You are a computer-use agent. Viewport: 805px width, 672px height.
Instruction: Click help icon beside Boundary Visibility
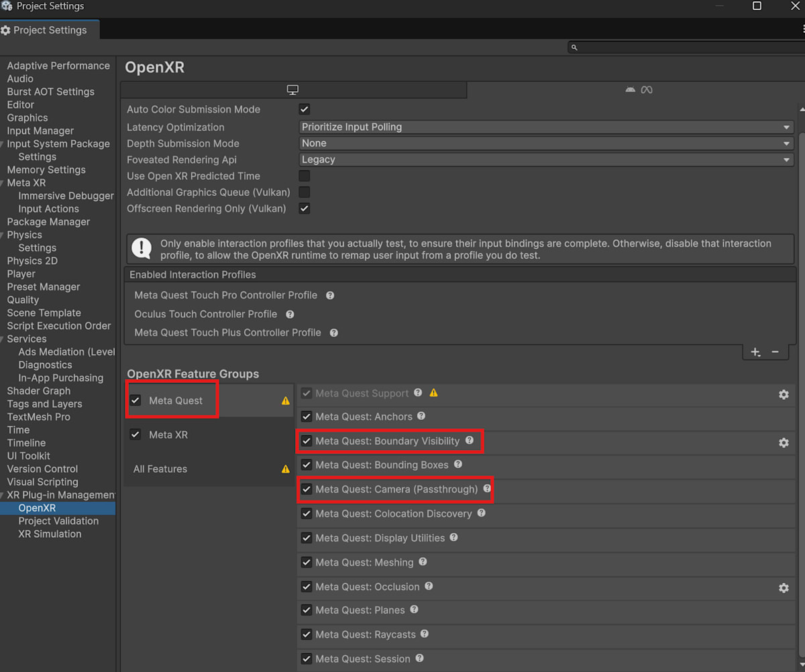click(470, 441)
